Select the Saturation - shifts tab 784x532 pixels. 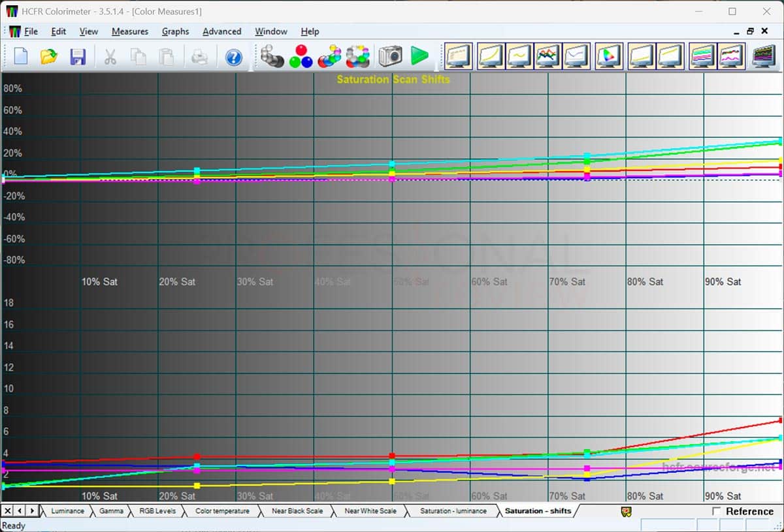[538, 511]
